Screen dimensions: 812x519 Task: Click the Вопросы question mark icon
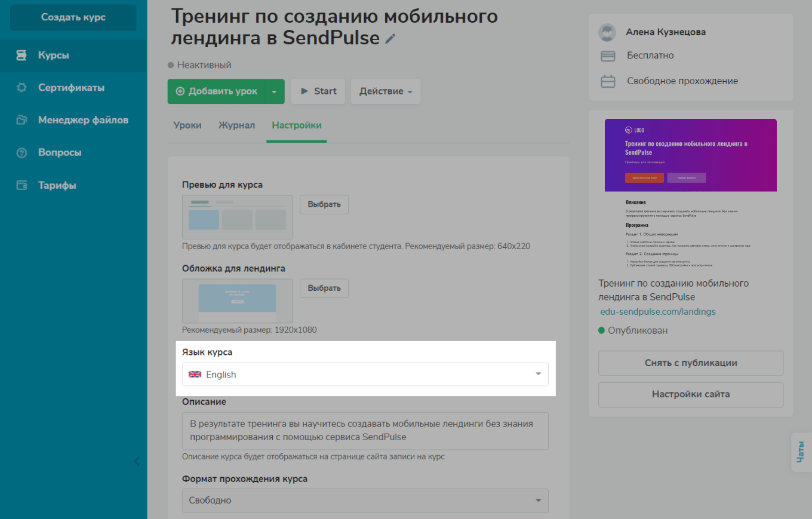21,153
